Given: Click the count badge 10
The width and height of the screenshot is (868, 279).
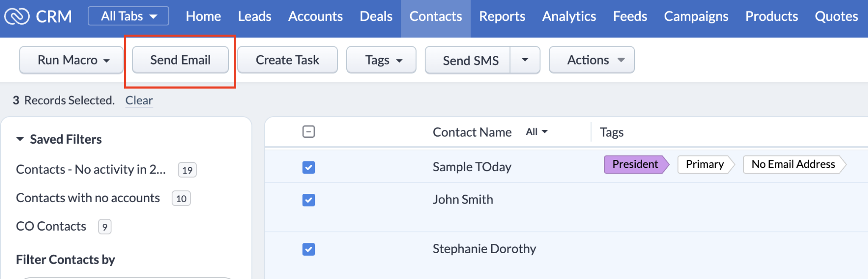Looking at the screenshot, I should (181, 198).
